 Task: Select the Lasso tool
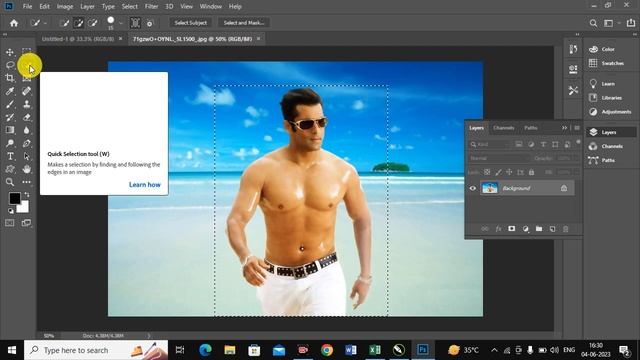point(10,65)
